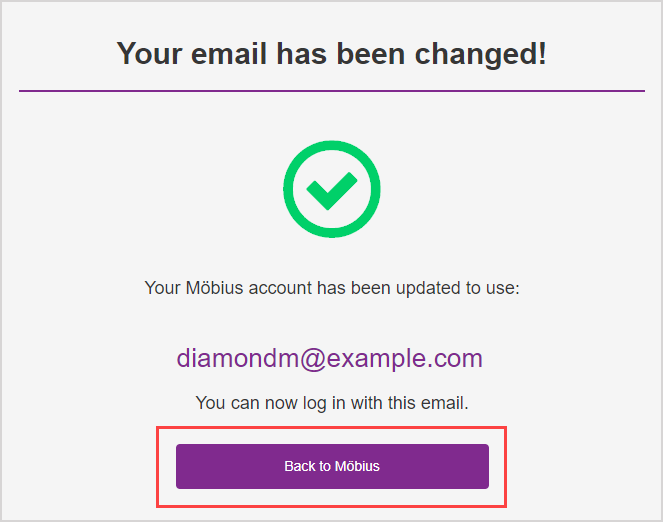Viewport: 663px width, 522px height.
Task: Click the "Your email has been changed!" heading
Action: click(x=331, y=53)
